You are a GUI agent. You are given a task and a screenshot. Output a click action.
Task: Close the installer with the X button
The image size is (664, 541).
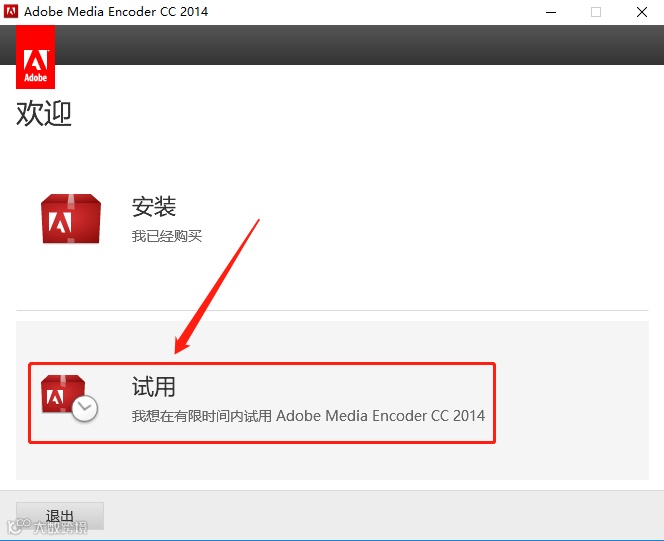pos(642,12)
